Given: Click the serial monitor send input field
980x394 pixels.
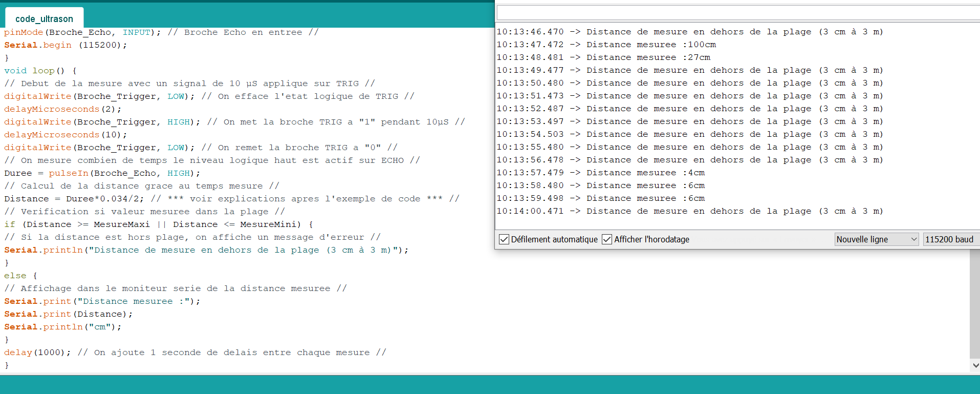Looking at the screenshot, I should pyautogui.click(x=737, y=13).
